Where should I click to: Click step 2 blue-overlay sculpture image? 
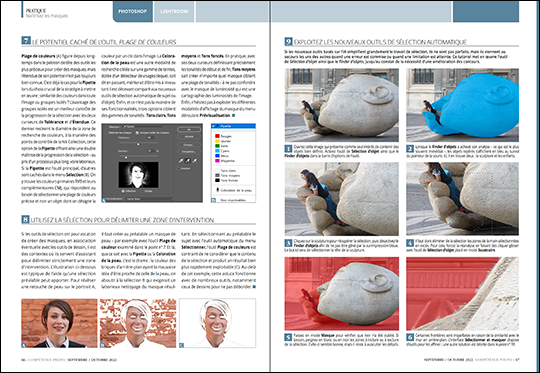point(463,105)
